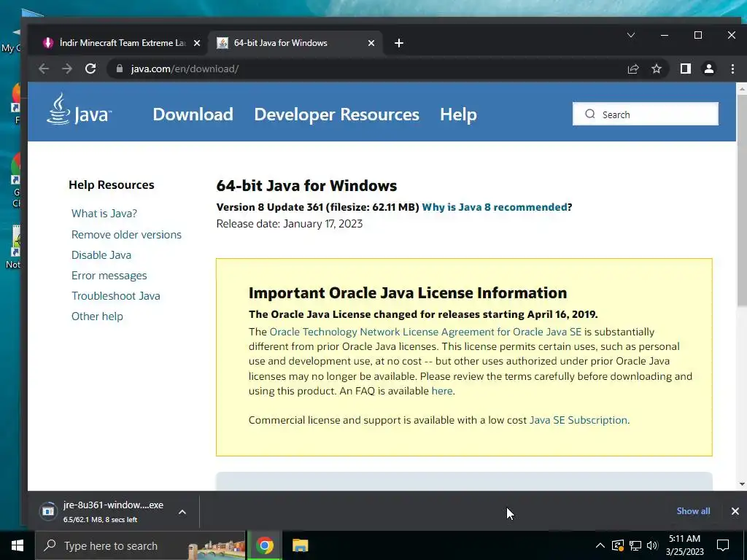
Task: Open the Other help link
Action: coord(97,316)
